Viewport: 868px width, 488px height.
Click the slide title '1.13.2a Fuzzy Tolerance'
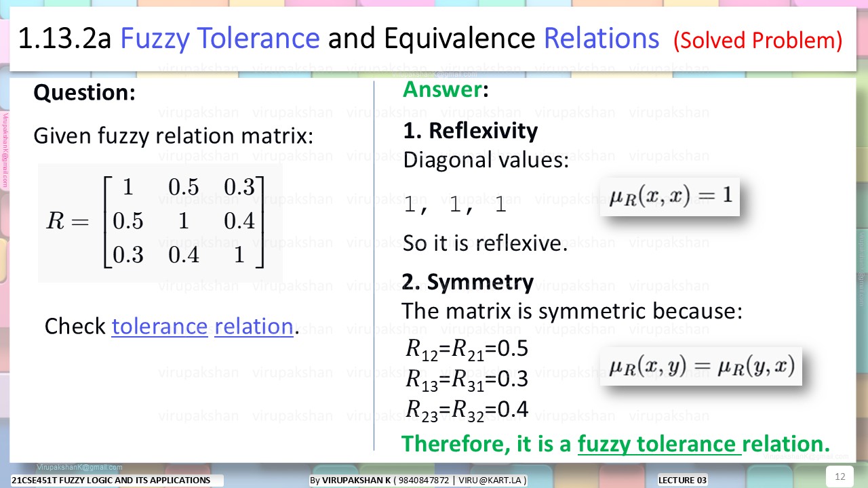(x=168, y=39)
